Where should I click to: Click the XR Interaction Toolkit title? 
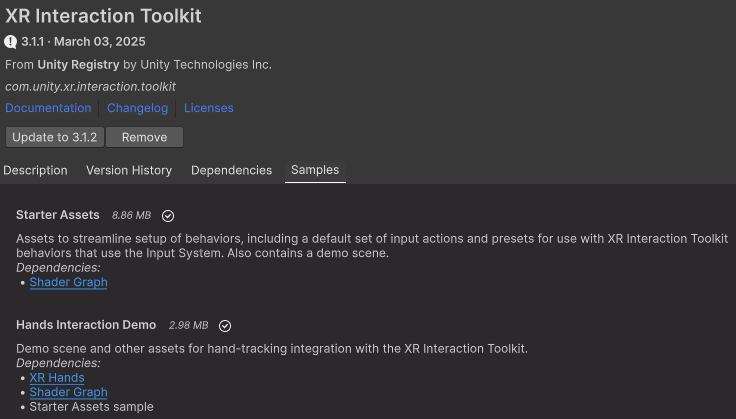click(x=103, y=16)
